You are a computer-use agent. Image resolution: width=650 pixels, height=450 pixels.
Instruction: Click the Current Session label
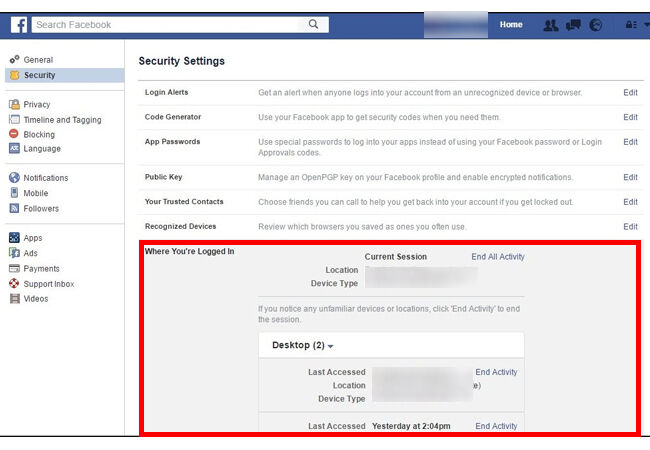[x=395, y=256]
